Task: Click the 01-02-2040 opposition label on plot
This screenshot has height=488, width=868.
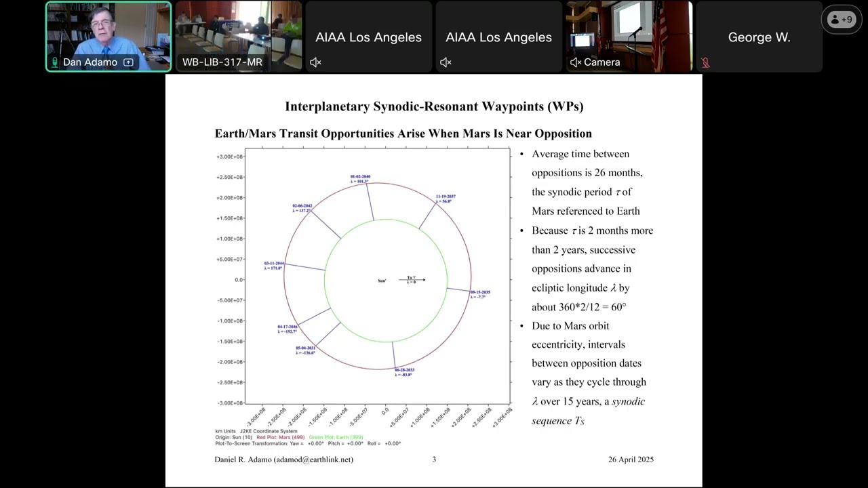Action: pyautogui.click(x=360, y=179)
